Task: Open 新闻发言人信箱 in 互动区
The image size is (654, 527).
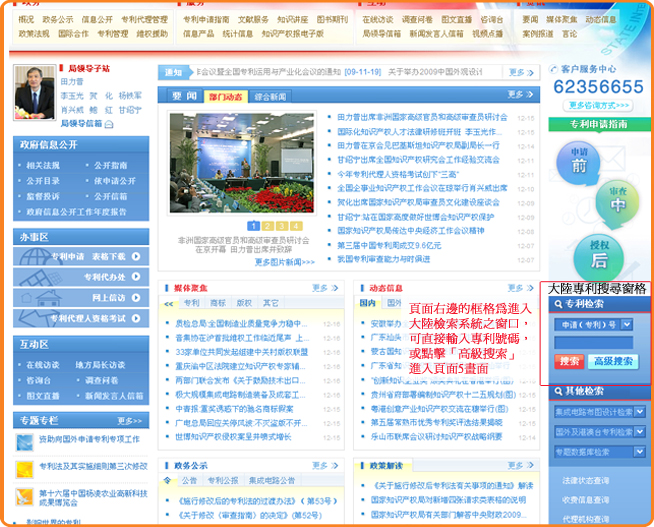Action: [x=114, y=396]
